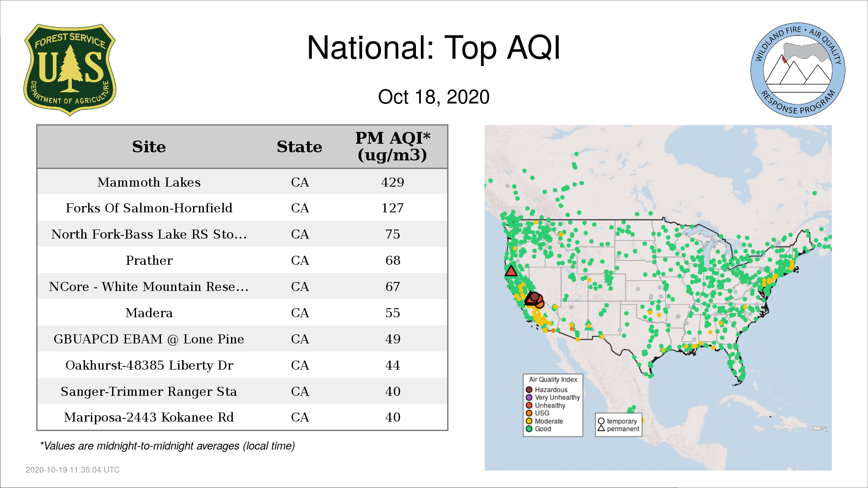Click the Very Unhealthy purple legend dot
Viewport: 868px width, 488px height.
pos(529,398)
